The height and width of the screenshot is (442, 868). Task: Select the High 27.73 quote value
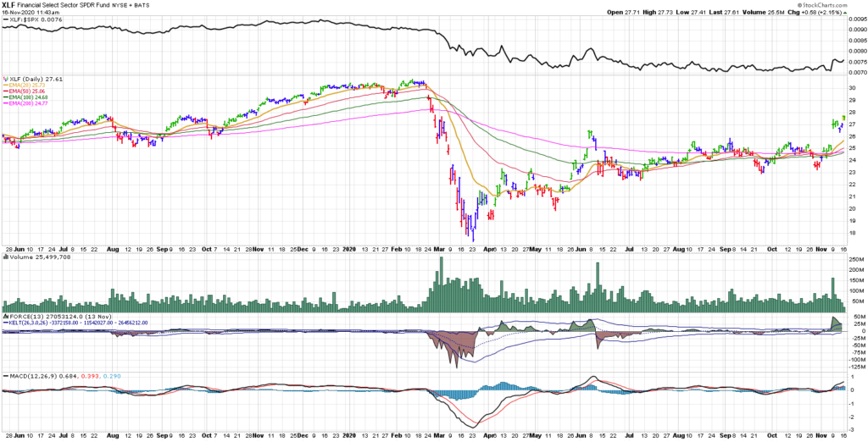point(657,12)
